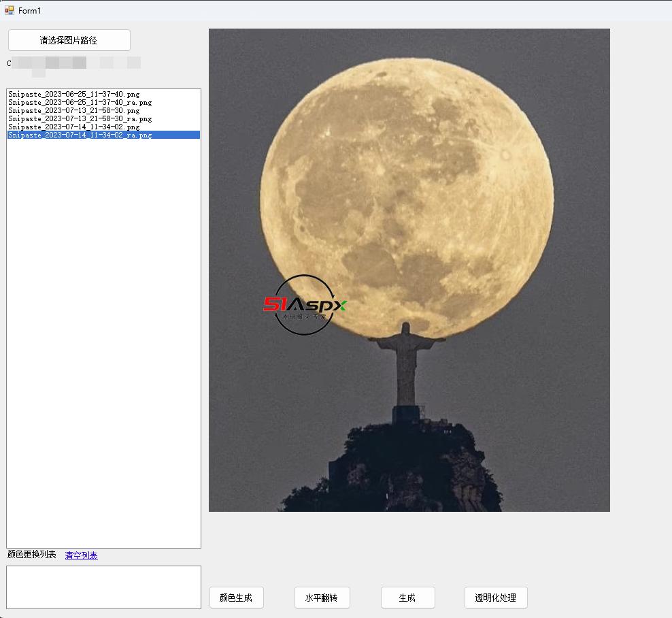Apply 透明化处理 to the image
The height and width of the screenshot is (618, 672).
pos(495,598)
